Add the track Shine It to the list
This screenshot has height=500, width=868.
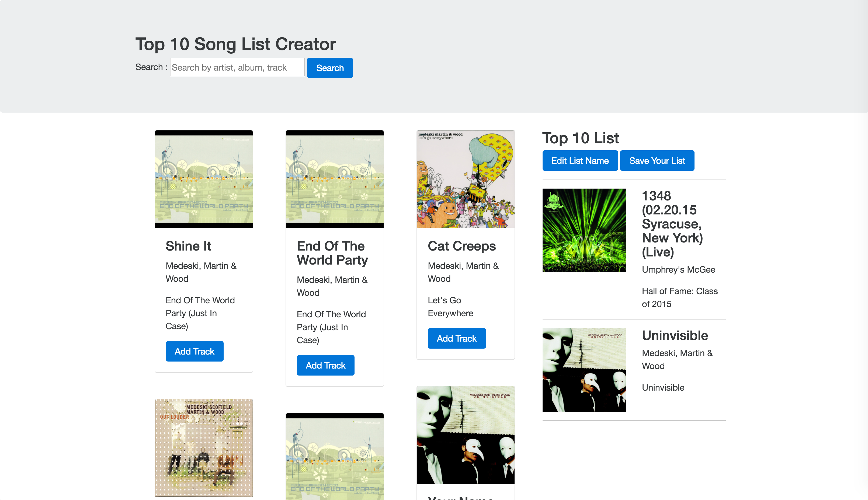coord(194,351)
